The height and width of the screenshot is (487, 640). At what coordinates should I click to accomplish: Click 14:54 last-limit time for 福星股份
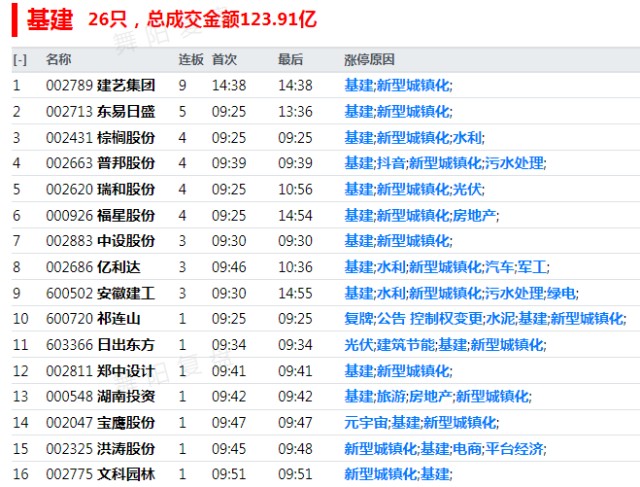tap(296, 215)
